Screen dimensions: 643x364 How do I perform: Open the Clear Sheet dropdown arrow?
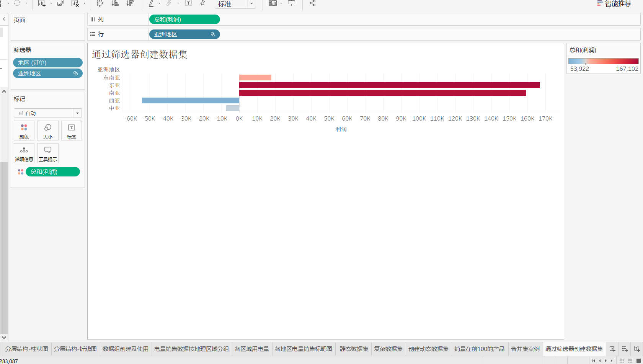click(x=84, y=3)
